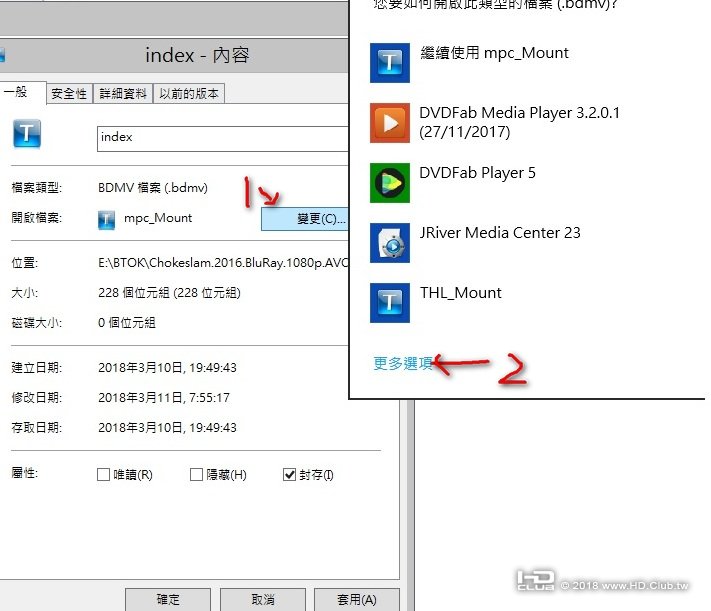Click the 變更(C)... change button
The width and height of the screenshot is (711, 611).
pyautogui.click(x=305, y=219)
